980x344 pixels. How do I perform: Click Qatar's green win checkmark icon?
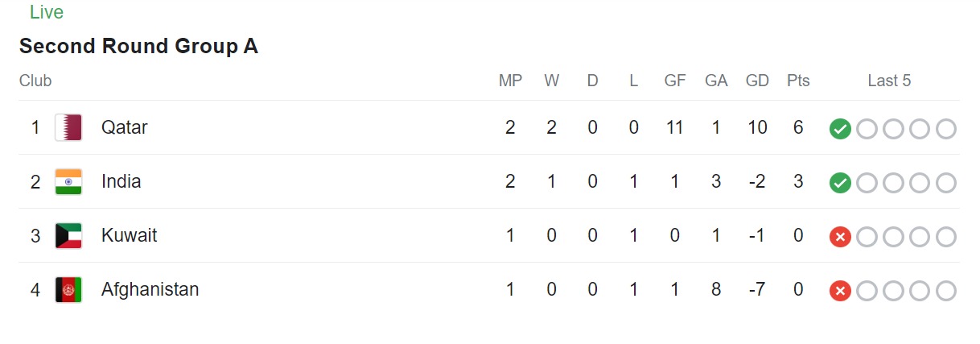coord(840,129)
